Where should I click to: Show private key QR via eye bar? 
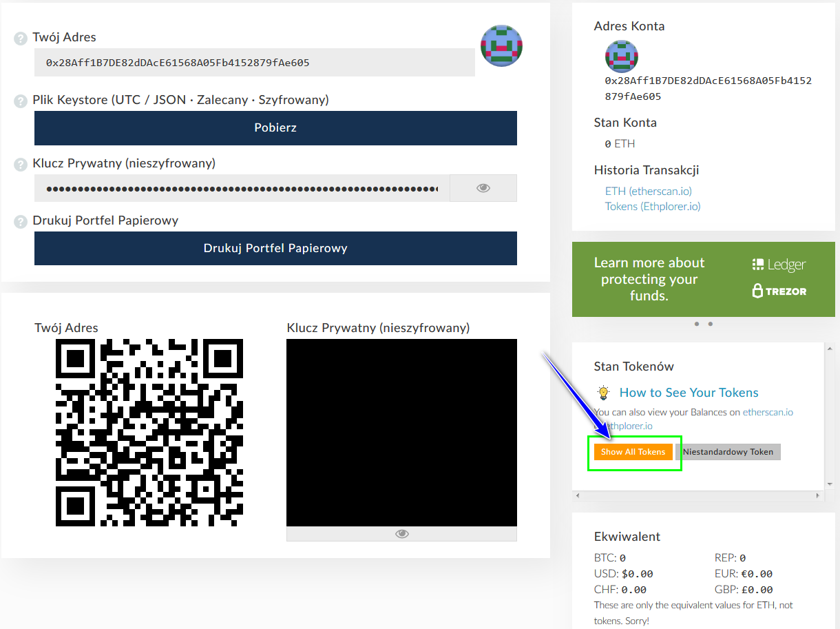[x=401, y=534]
